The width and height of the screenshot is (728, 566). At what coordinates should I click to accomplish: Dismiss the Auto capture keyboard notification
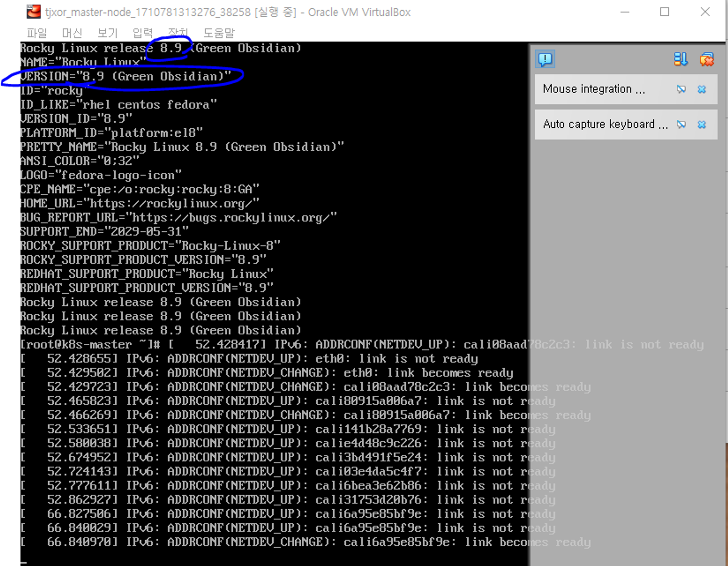click(702, 124)
